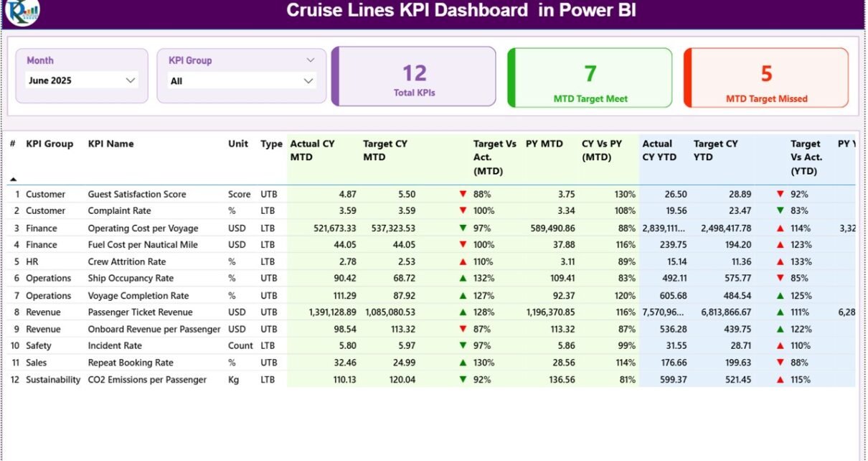Click the green down arrow for Operating Cost per Voyage
Image resolution: width=868 pixels, height=461 pixels.
pos(463,228)
